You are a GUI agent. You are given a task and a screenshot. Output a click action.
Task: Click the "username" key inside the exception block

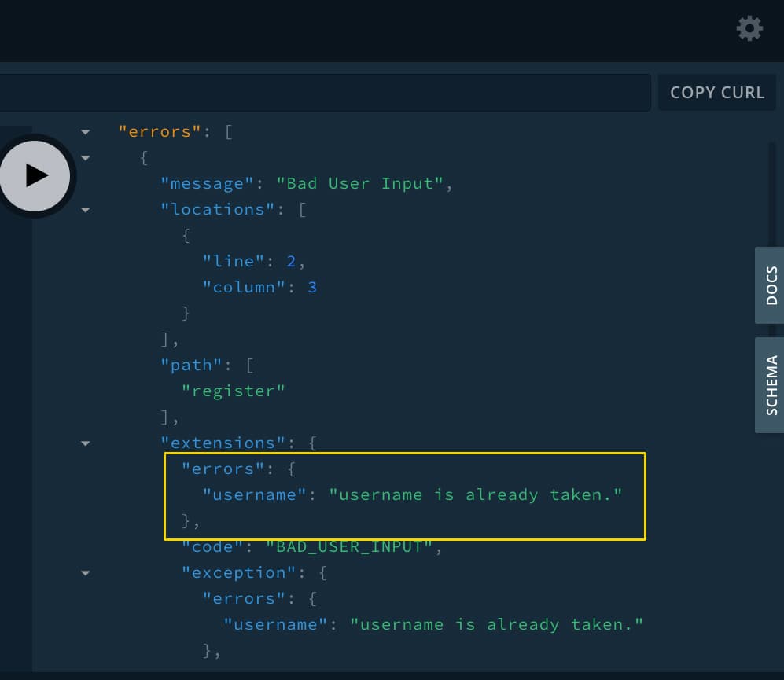(275, 624)
